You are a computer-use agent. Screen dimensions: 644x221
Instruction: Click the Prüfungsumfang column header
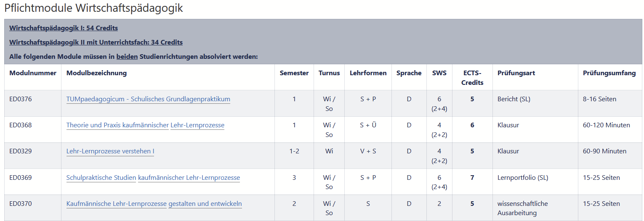click(609, 73)
